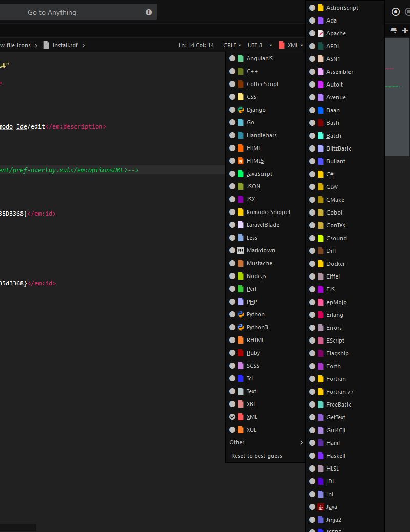Click the Markdown file icon

click(x=241, y=250)
